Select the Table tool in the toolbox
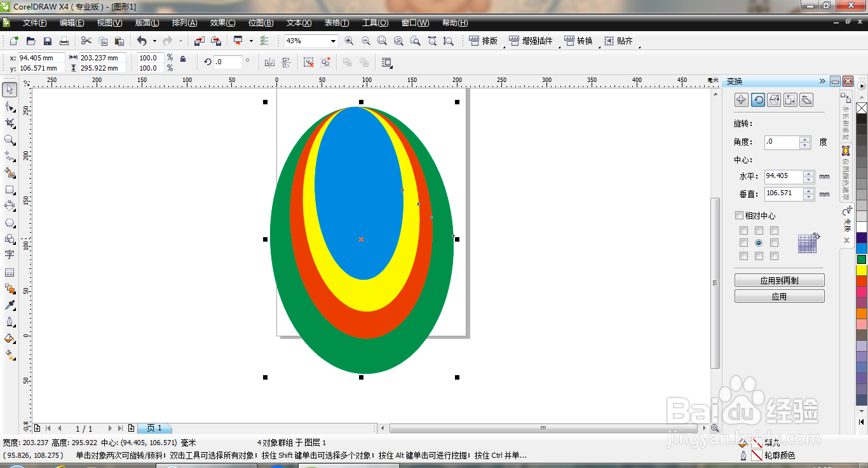Viewport: 868px width, 468px height. [10, 272]
